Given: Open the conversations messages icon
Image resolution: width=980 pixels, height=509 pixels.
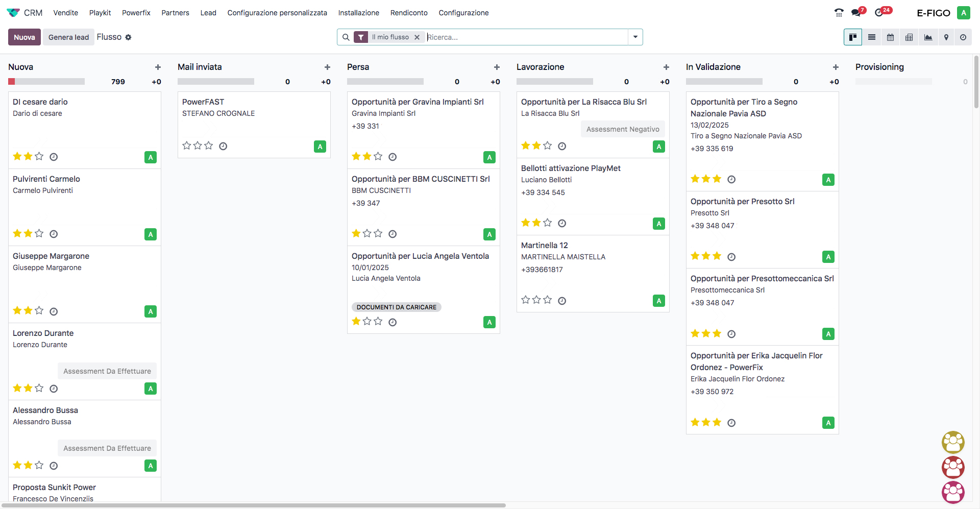Looking at the screenshot, I should point(856,13).
